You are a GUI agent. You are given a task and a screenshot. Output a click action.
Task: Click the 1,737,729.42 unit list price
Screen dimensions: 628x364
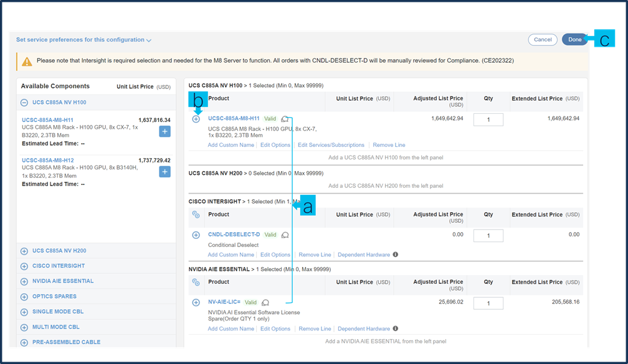pos(155,161)
